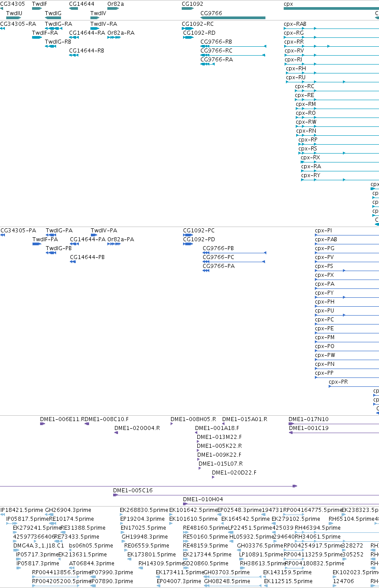Select EST RH14309.5prime label
The image size is (379, 588).
[161, 564]
